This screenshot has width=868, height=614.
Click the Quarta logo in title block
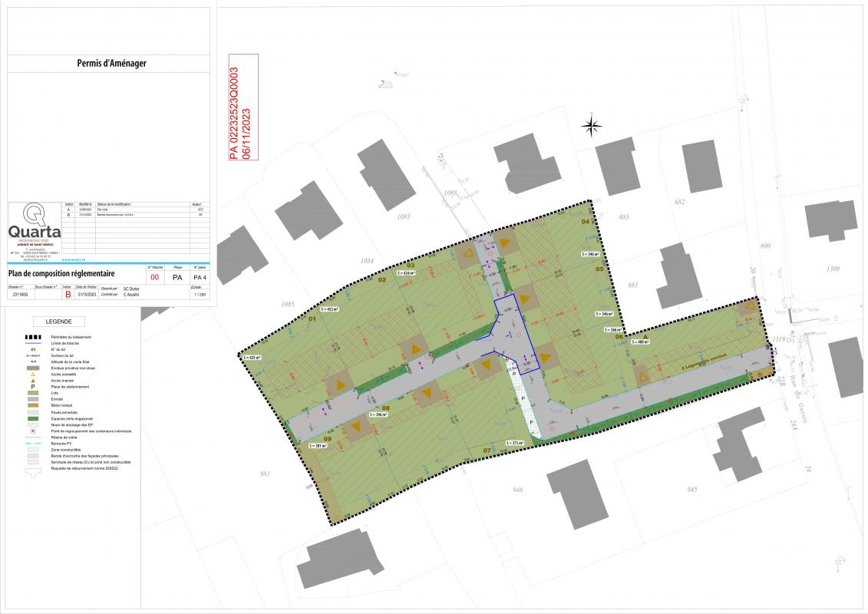pos(34,226)
